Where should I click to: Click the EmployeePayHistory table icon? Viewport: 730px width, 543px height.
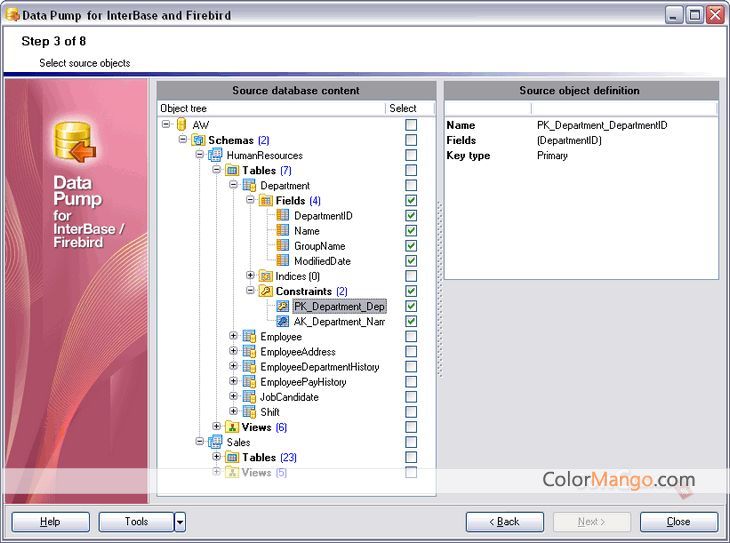tap(249, 382)
